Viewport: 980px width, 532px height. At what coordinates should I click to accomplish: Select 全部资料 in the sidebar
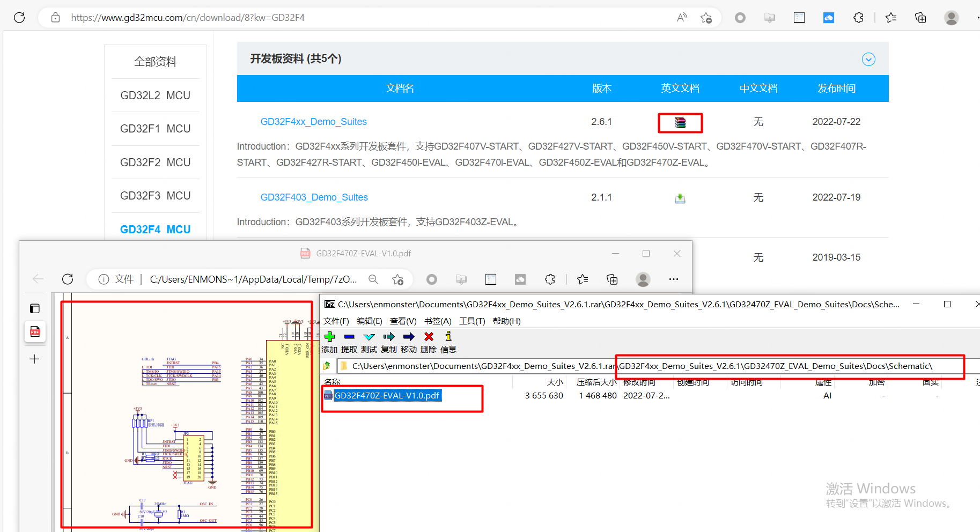[156, 62]
